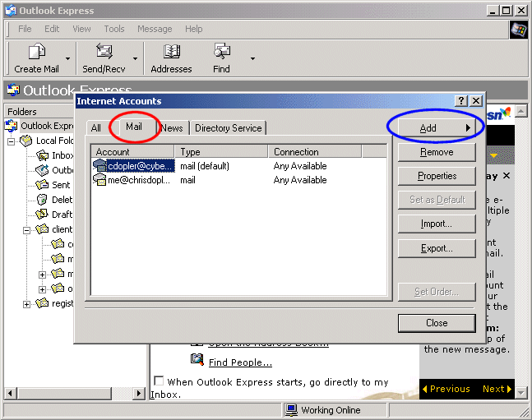Open Create Mail stationery dropdown arrow
532x420 pixels.
pos(68,58)
